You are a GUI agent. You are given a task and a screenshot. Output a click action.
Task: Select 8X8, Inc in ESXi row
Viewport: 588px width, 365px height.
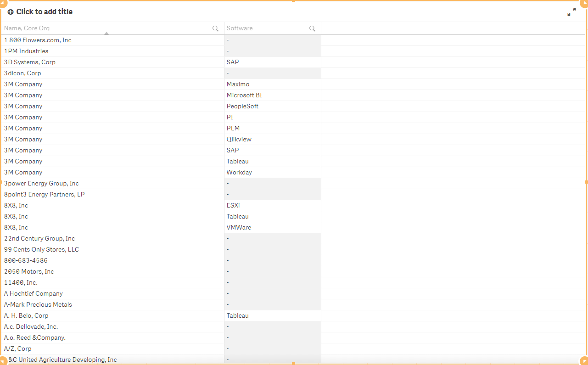(x=112, y=205)
